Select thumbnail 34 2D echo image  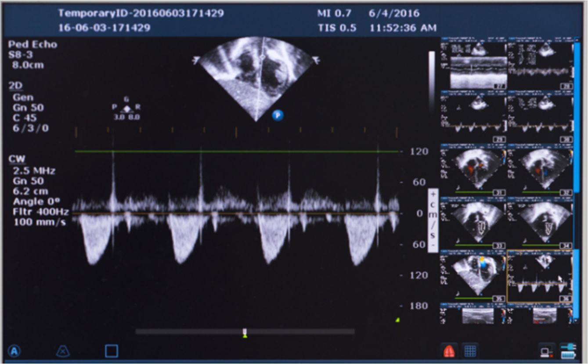click(x=541, y=222)
